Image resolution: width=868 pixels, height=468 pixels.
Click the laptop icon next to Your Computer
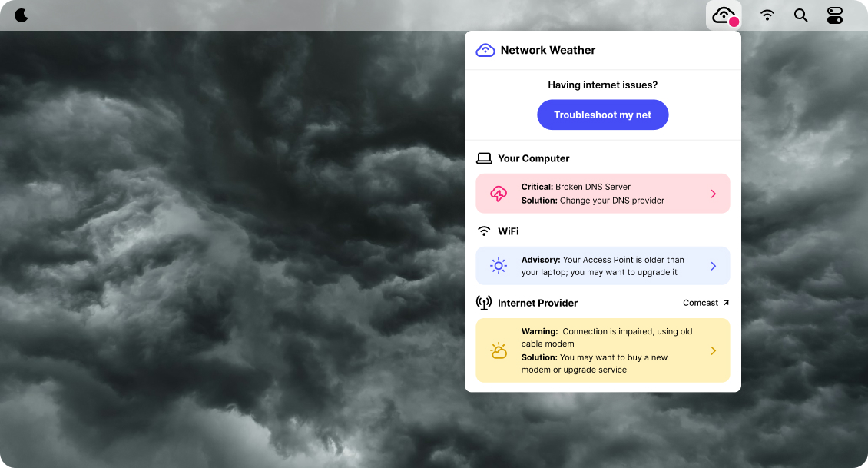[484, 158]
